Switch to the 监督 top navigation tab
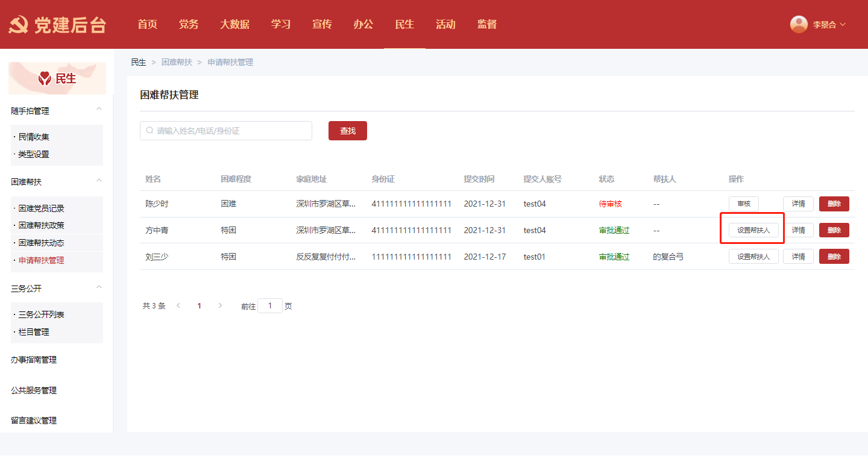This screenshot has width=868, height=456. [x=486, y=25]
